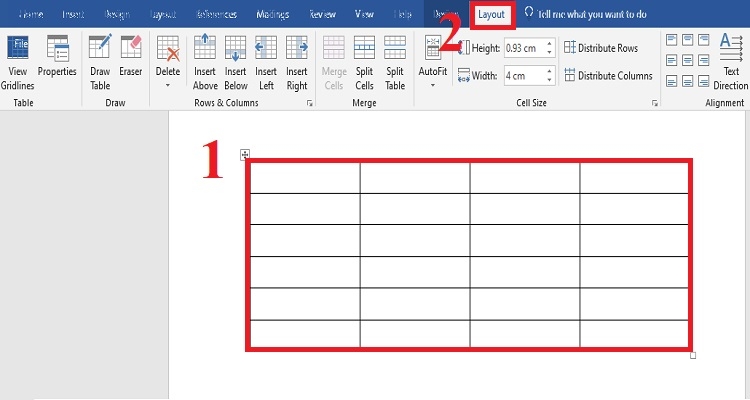This screenshot has width=750, height=400.
Task: Open the Design ribbon tab beside Insert
Action: (117, 14)
